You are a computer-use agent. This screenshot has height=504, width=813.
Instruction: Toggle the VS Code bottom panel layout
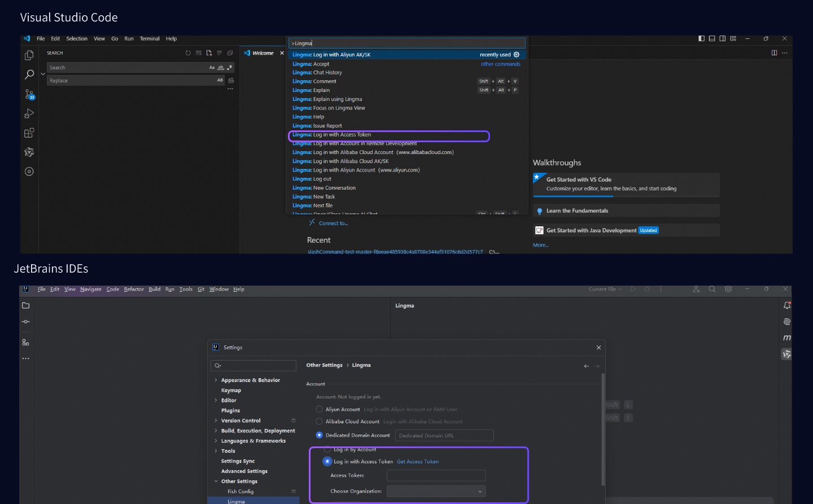click(x=712, y=38)
